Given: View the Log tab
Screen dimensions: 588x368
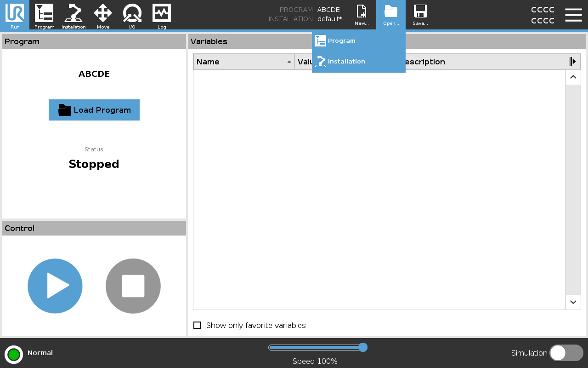Looking at the screenshot, I should click(162, 15).
